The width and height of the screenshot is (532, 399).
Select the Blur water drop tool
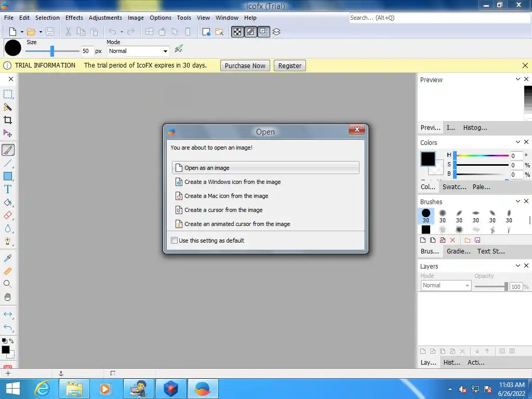pyautogui.click(x=8, y=229)
